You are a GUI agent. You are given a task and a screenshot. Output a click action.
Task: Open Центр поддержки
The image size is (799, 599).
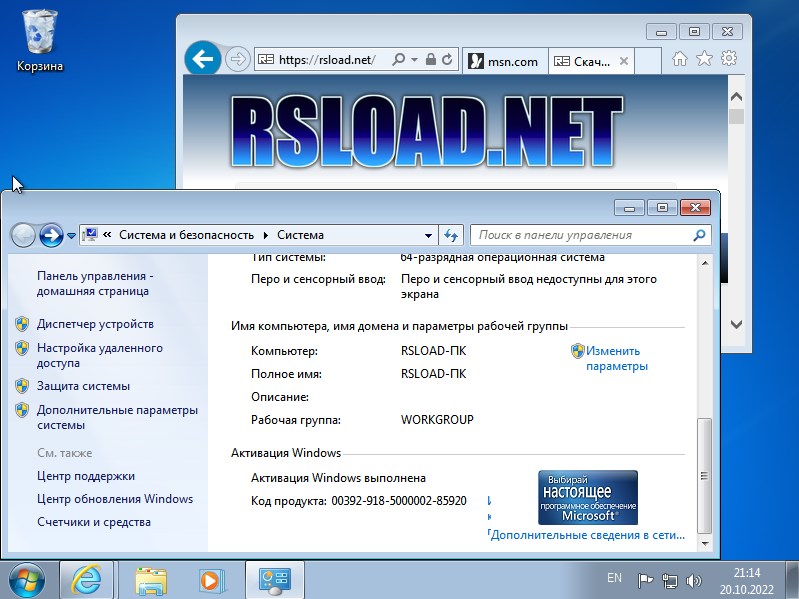(x=86, y=476)
